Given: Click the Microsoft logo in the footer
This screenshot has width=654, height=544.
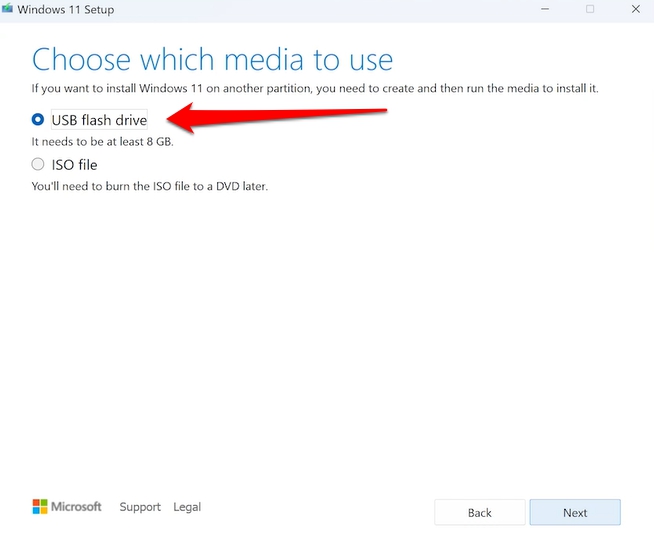Looking at the screenshot, I should (67, 507).
